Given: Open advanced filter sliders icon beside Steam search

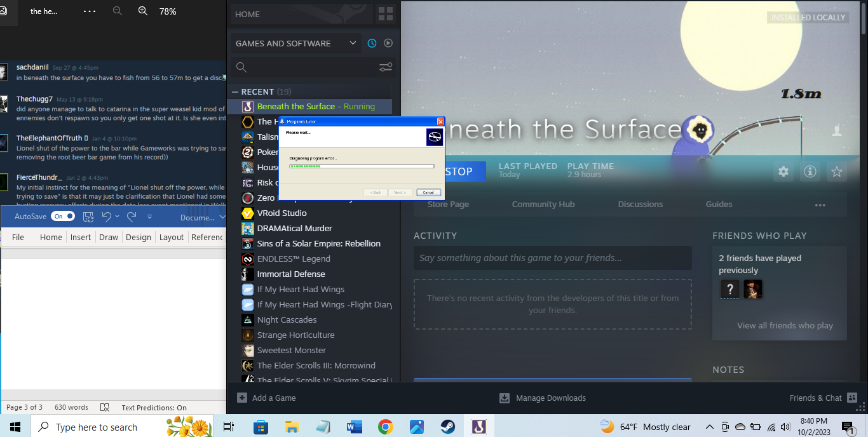Looking at the screenshot, I should tap(386, 67).
